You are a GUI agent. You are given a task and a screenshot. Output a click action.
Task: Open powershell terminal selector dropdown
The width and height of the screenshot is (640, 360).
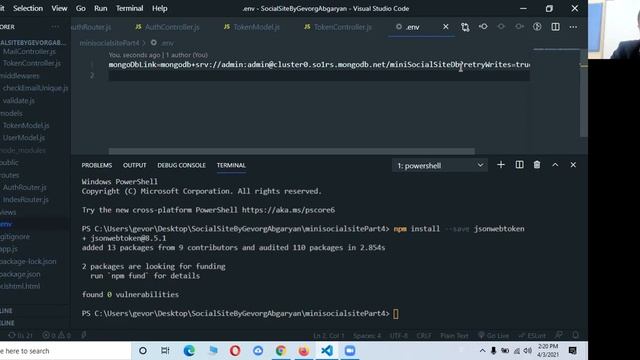pyautogui.click(x=440, y=165)
